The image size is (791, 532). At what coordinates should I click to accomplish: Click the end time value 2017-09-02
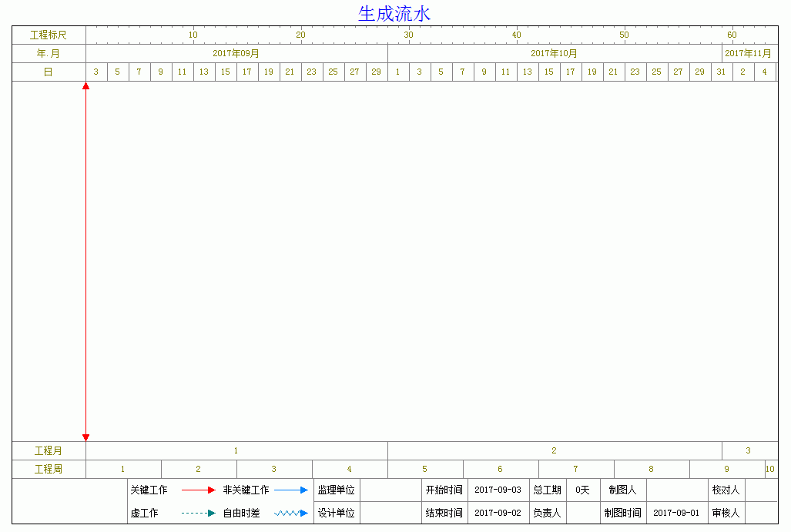(498, 513)
